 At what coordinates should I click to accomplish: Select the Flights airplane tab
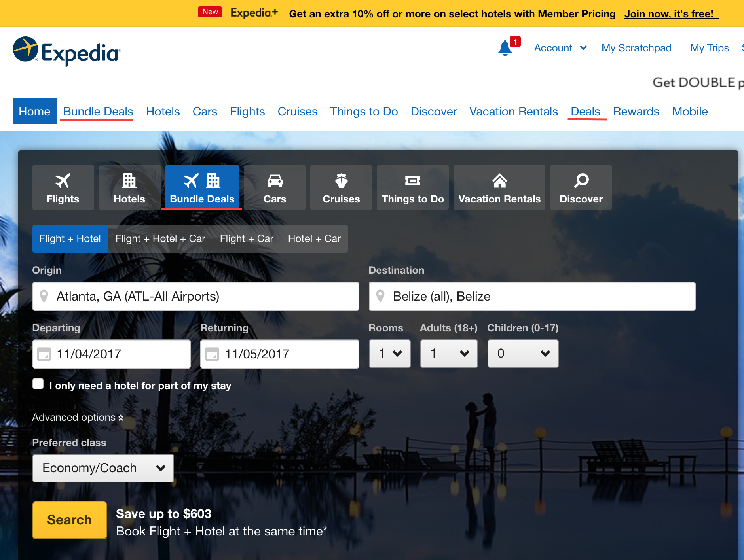[x=63, y=187]
